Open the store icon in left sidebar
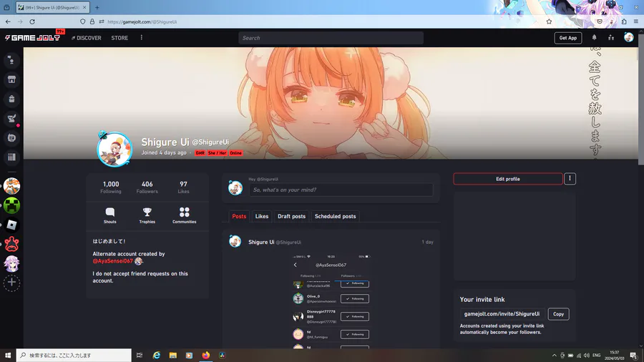This screenshot has height=362, width=644. pos(11,79)
